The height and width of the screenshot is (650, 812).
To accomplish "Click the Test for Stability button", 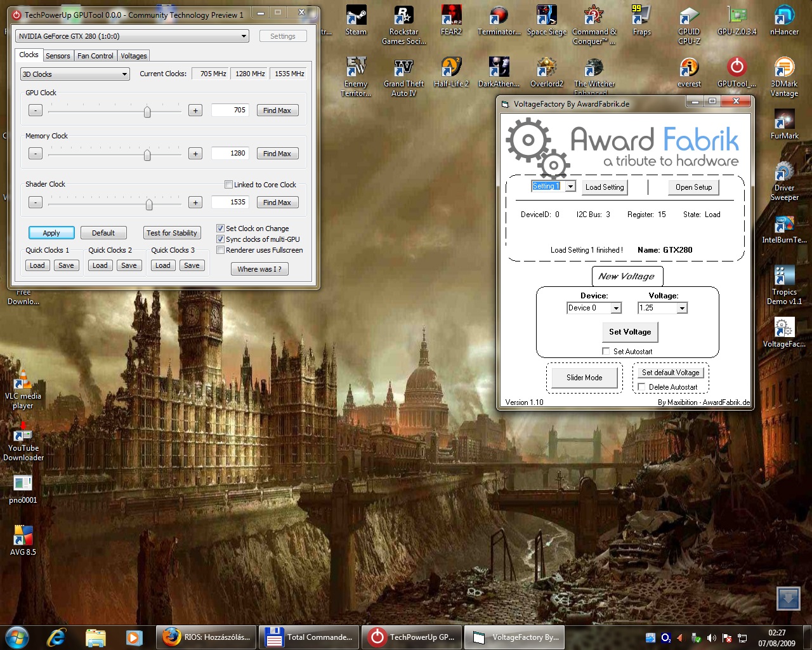I will 172,233.
